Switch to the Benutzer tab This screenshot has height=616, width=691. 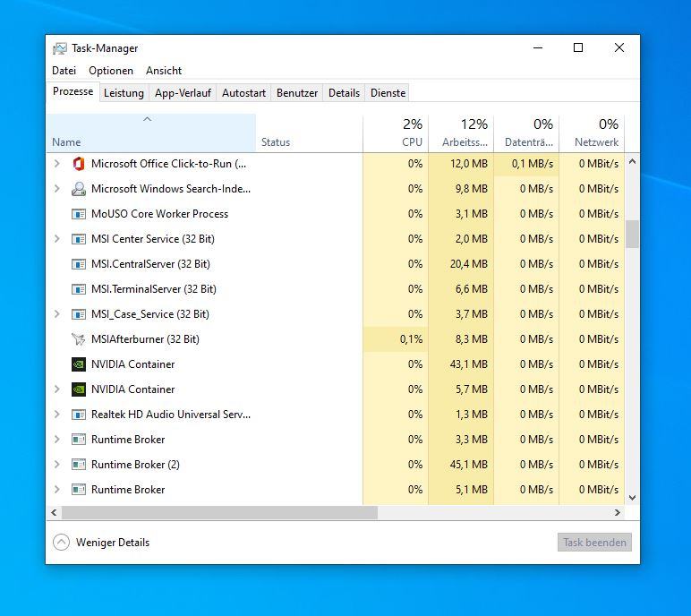tap(297, 93)
